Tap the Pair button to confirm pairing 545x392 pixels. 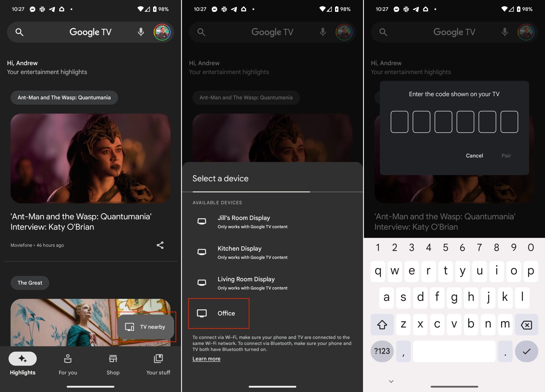(x=506, y=155)
